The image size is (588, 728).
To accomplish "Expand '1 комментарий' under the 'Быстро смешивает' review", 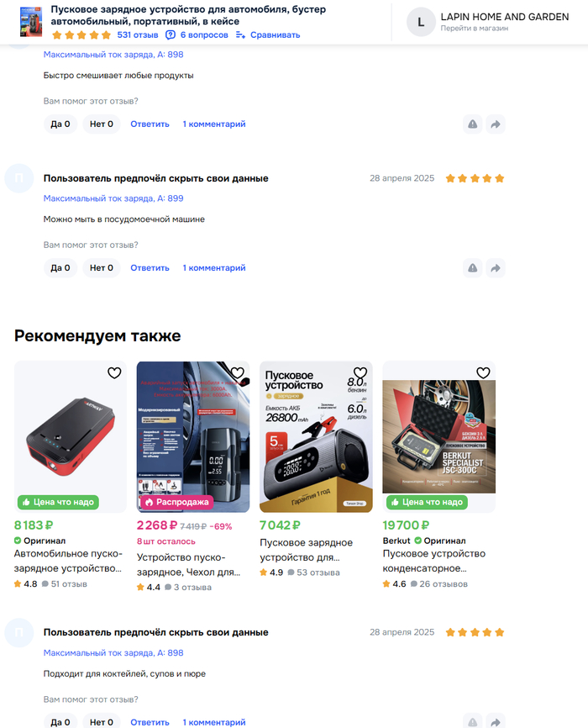I will pyautogui.click(x=214, y=124).
